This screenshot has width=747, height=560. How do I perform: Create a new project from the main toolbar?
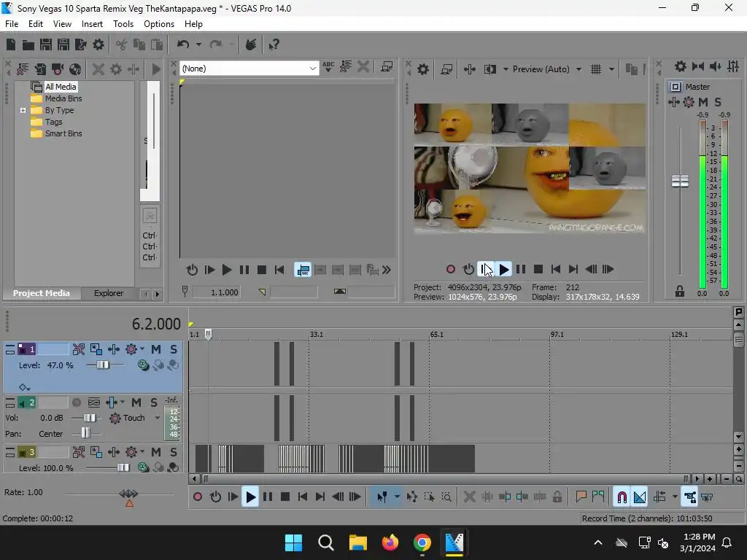tap(10, 44)
